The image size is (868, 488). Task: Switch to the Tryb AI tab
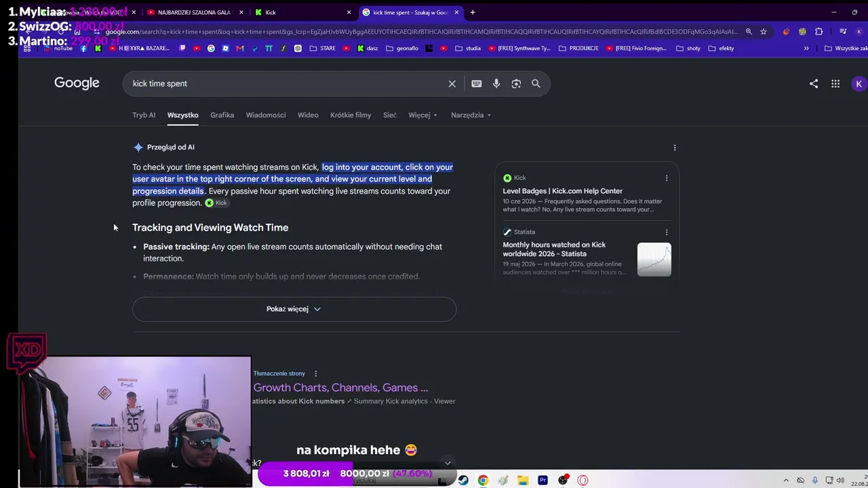[144, 115]
